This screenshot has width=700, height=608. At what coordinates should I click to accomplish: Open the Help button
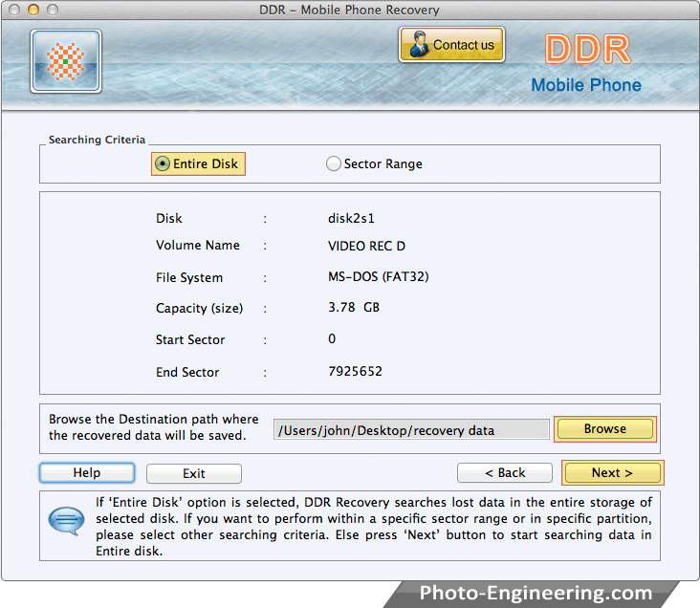[87, 473]
